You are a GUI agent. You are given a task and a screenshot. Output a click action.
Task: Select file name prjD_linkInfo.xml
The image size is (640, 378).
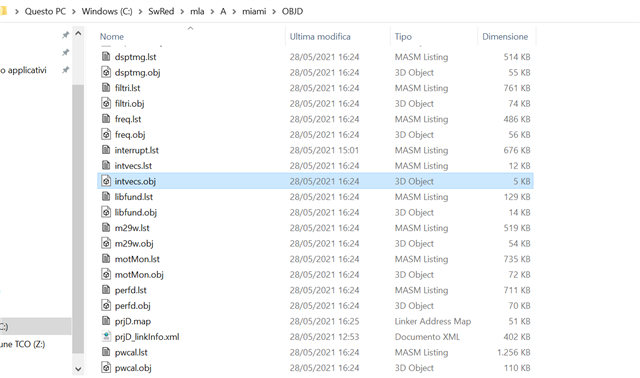(x=147, y=336)
